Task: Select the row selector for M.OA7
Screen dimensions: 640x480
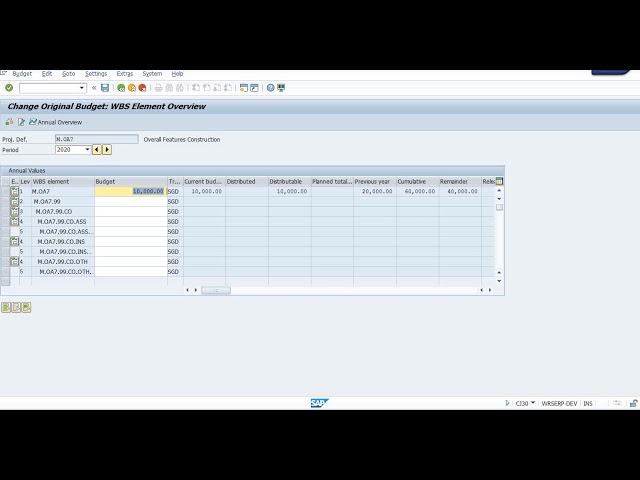Action: tap(5, 191)
